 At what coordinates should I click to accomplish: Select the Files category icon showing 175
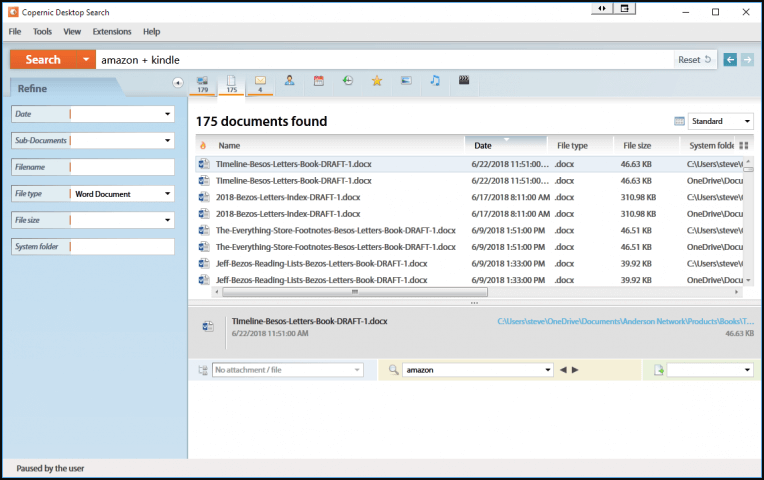231,84
